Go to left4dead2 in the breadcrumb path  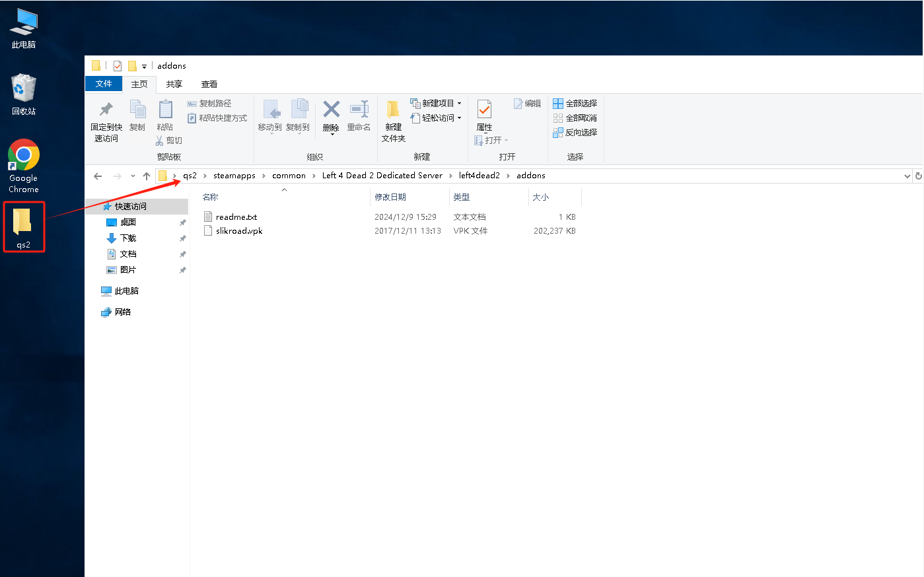480,176
